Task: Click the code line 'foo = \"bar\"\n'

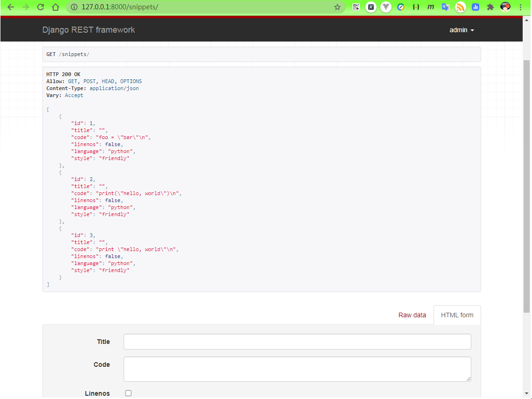Action: coord(111,137)
